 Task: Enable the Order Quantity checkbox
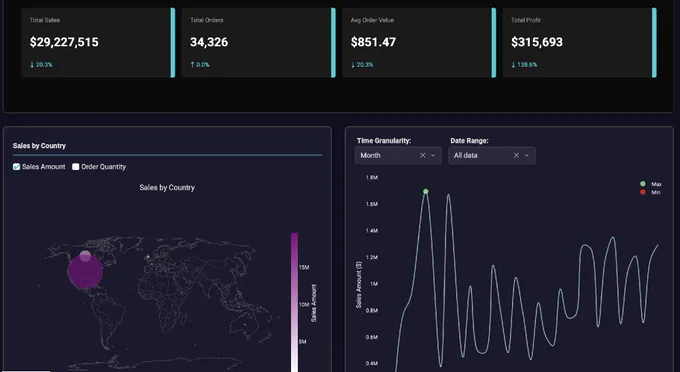75,167
